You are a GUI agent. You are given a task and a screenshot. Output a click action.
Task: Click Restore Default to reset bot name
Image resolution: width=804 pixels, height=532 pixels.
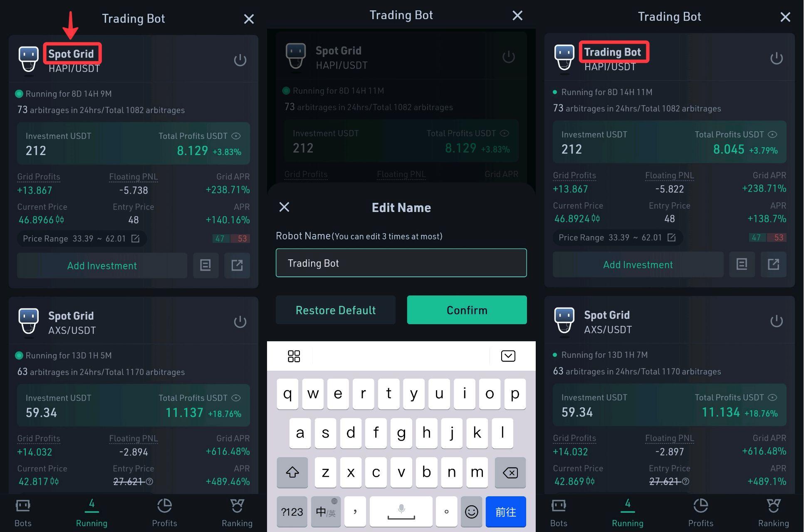tap(335, 309)
